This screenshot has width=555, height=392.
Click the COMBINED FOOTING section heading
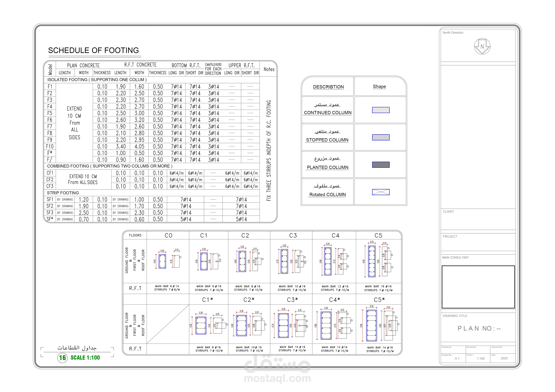(110, 166)
